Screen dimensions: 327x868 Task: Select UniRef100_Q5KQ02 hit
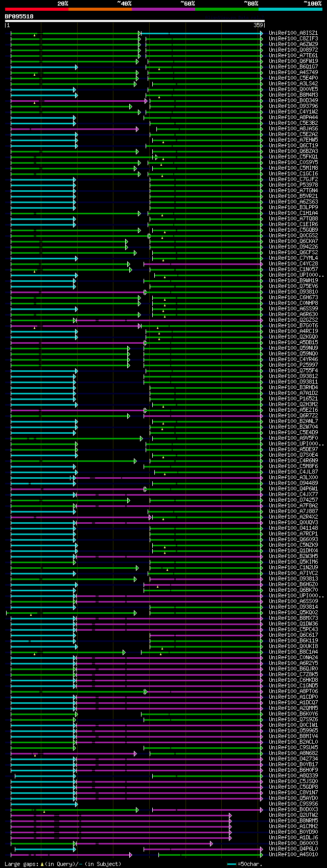click(293, 612)
